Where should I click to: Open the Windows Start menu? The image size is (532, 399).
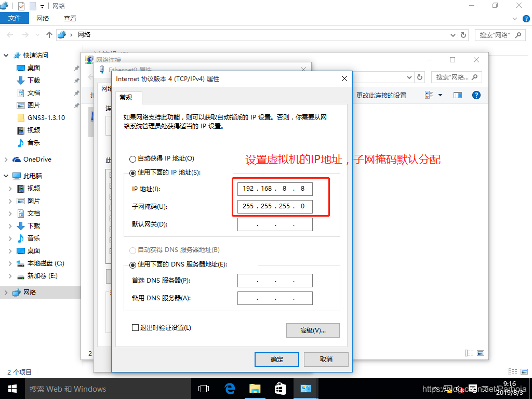(x=12, y=389)
